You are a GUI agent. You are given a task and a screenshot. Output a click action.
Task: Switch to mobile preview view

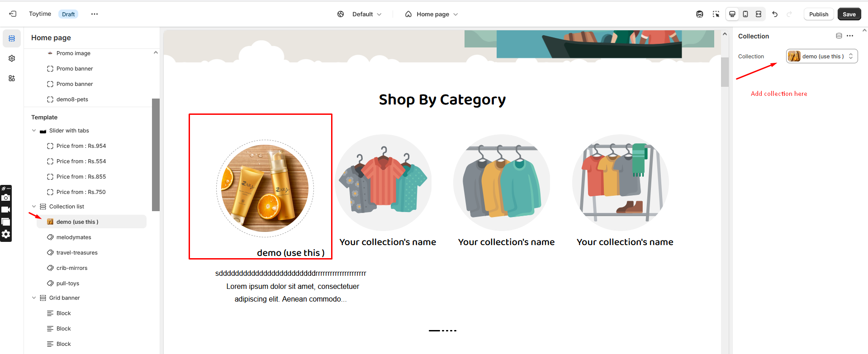coord(745,14)
